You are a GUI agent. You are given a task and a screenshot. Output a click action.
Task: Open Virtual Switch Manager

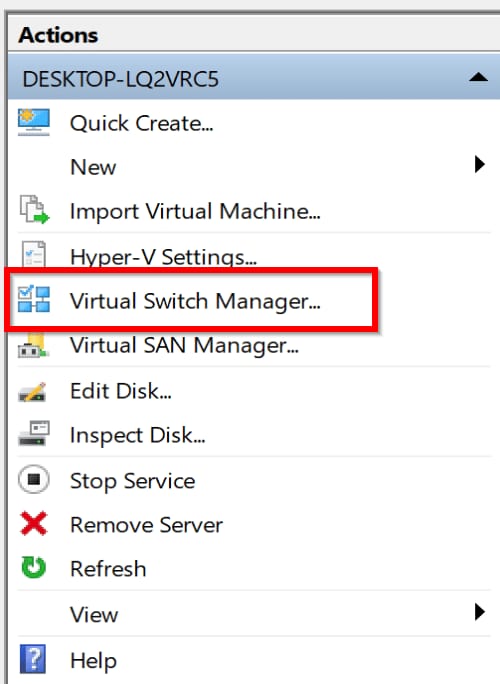195,301
